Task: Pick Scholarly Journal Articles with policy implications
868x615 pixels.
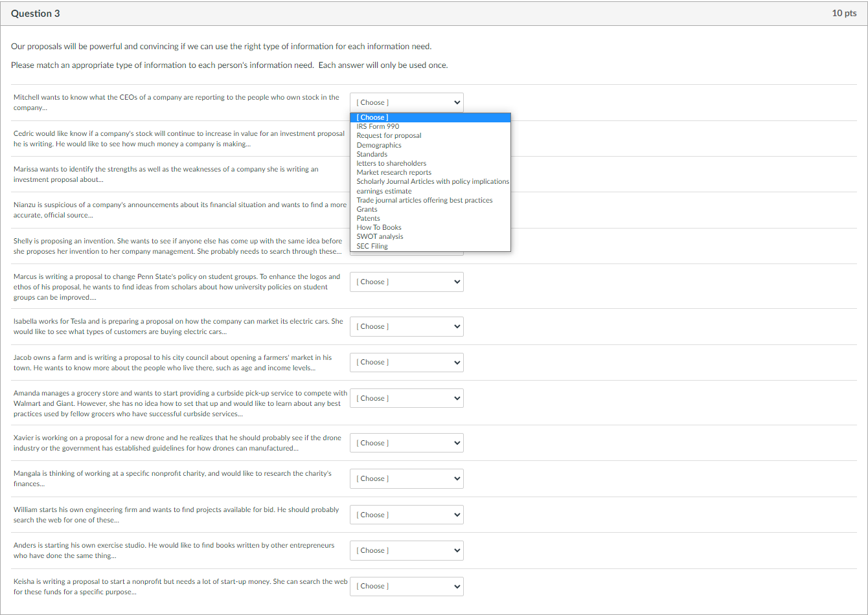Action: [x=430, y=181]
